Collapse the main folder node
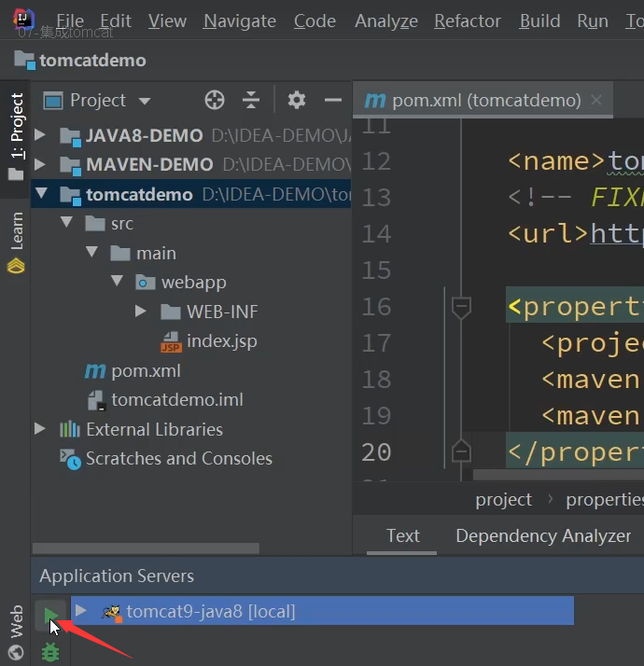The width and height of the screenshot is (644, 666). (x=91, y=252)
